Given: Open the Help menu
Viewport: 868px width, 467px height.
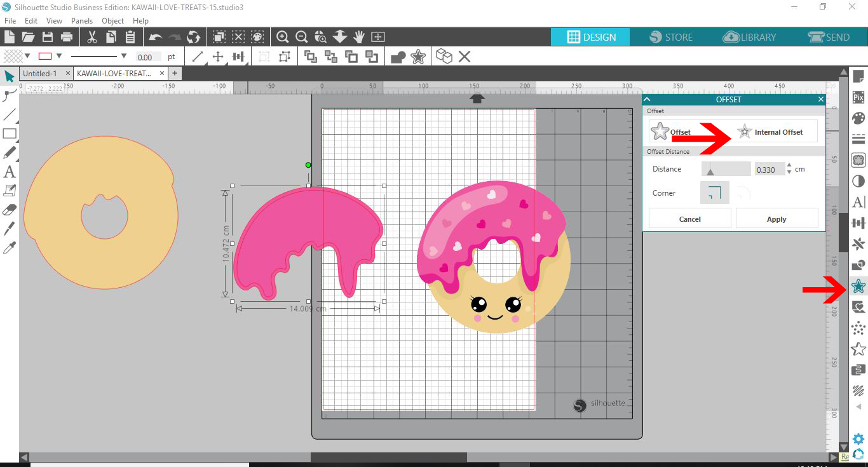Looking at the screenshot, I should click(140, 21).
